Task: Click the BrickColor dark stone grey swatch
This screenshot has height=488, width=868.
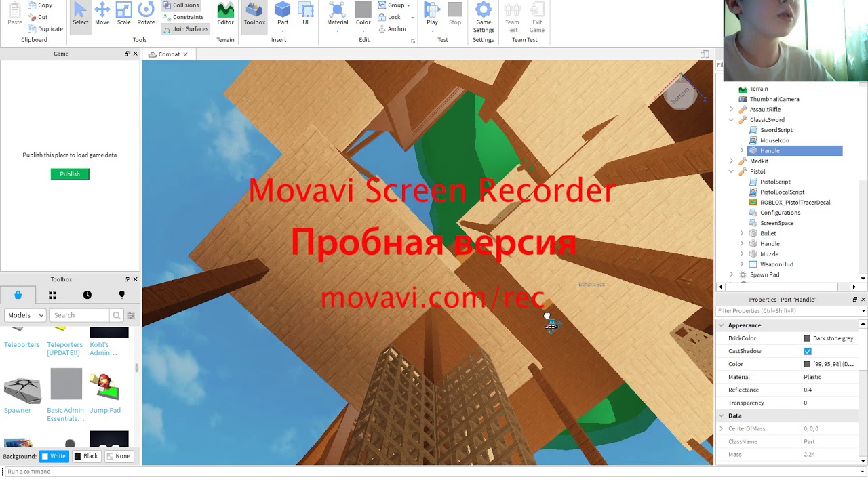Action: tap(807, 338)
